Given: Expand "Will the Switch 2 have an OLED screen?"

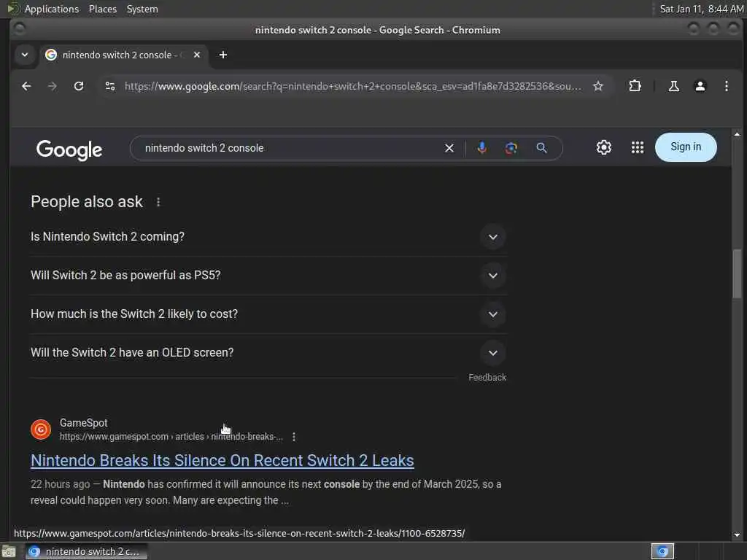Looking at the screenshot, I should click(268, 353).
